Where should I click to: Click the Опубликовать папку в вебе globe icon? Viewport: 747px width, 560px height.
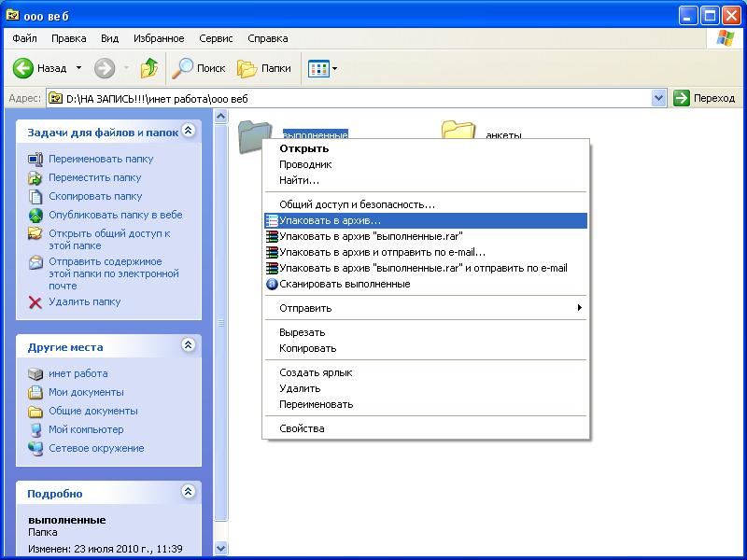(35, 216)
